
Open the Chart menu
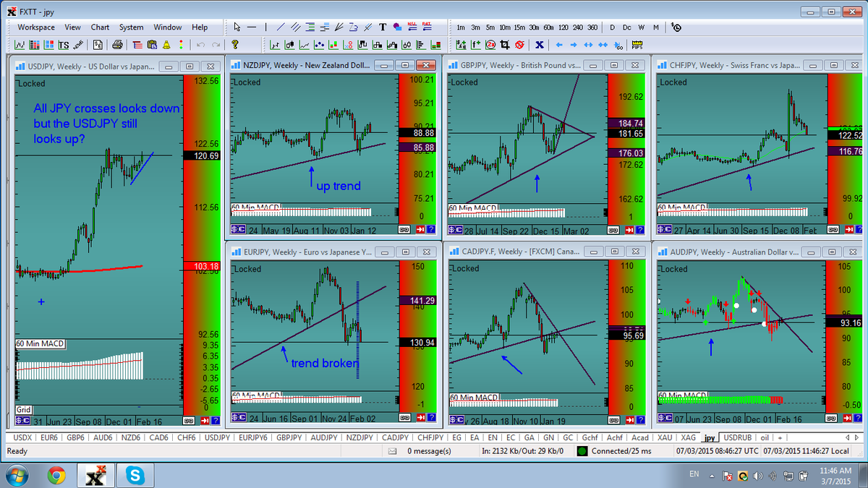pos(100,27)
